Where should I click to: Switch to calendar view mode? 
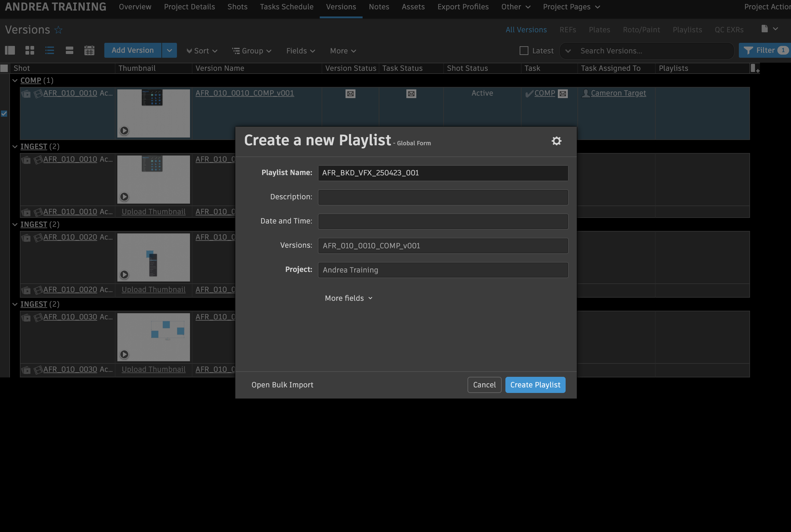(x=89, y=51)
